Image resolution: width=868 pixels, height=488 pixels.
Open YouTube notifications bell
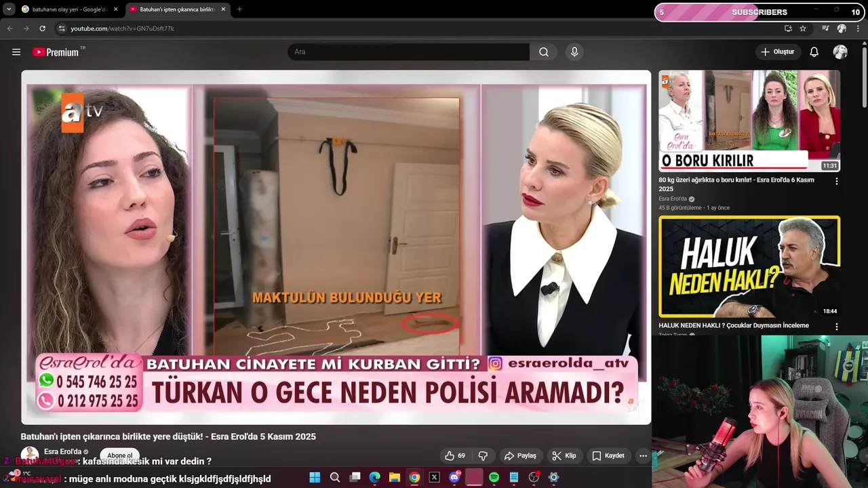(814, 52)
